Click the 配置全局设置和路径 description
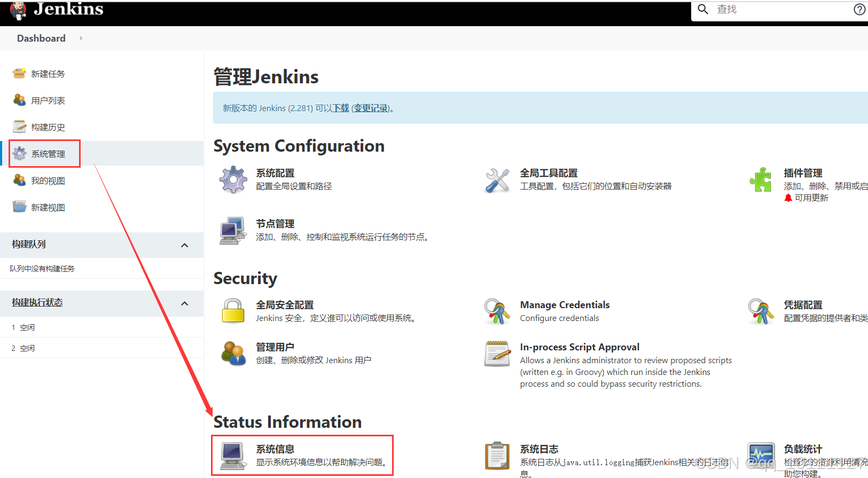Screen dimensions: 868x478 point(294,186)
